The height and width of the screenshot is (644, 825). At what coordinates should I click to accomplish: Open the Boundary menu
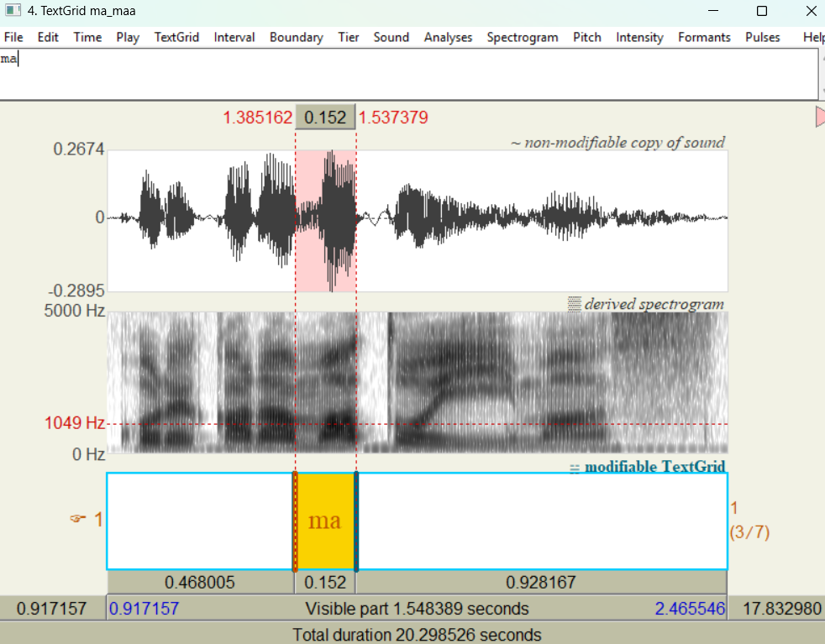click(297, 37)
